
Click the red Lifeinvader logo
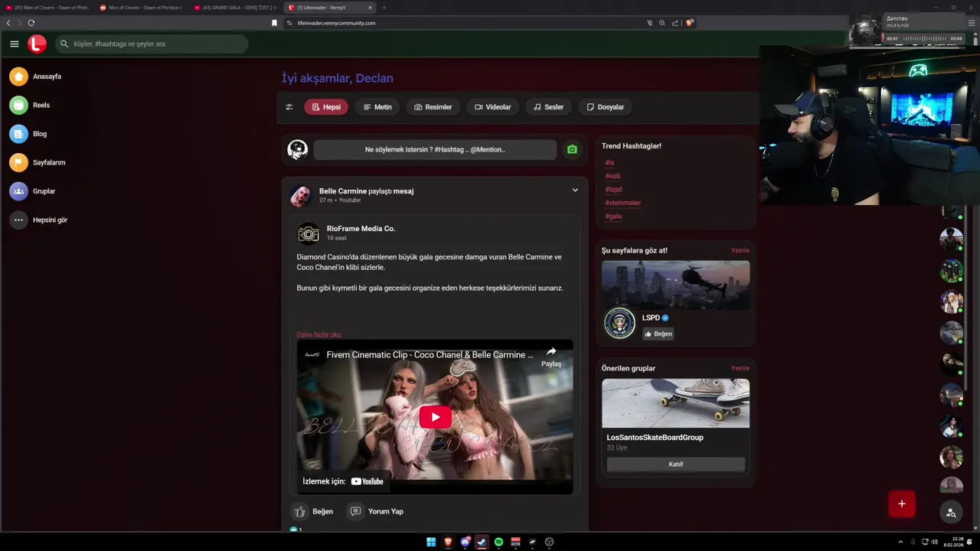[37, 44]
